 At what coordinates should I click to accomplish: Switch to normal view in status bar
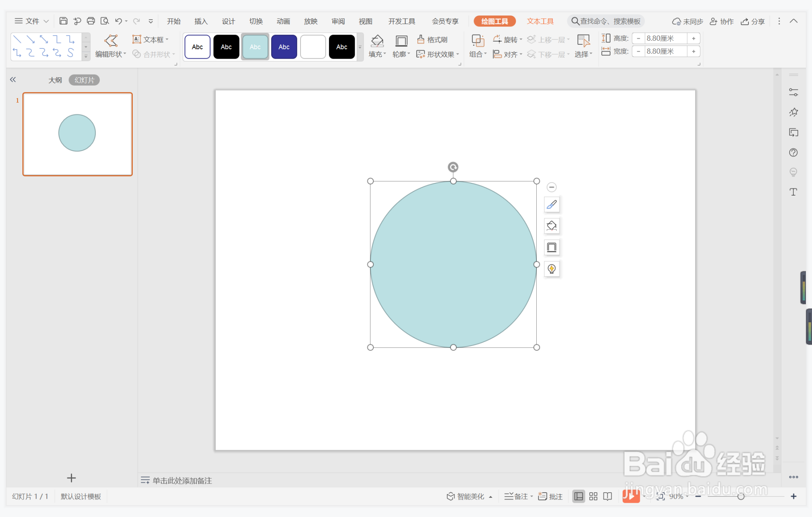pos(578,496)
